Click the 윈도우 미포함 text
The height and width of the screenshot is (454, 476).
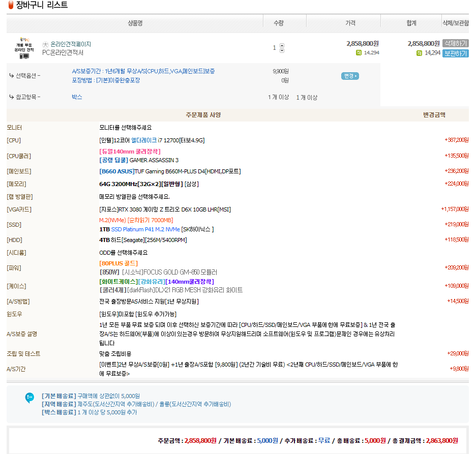pos(138,314)
